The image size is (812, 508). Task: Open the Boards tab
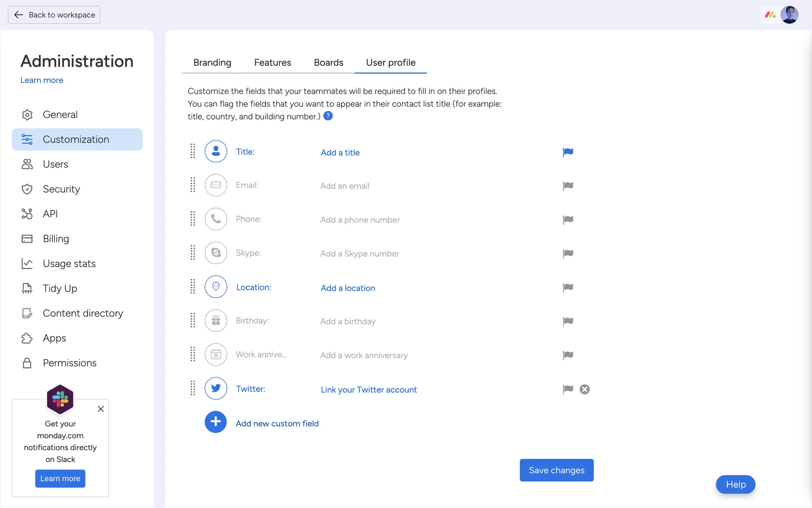click(x=328, y=63)
